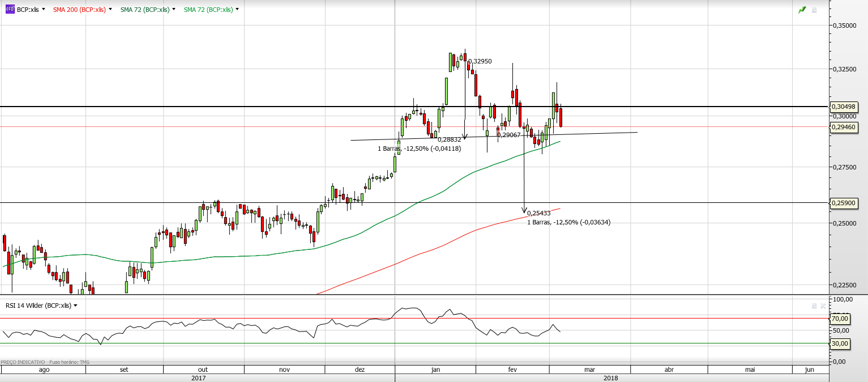Click the 0,27500 price axis label
This screenshot has width=868, height=382.
point(844,167)
